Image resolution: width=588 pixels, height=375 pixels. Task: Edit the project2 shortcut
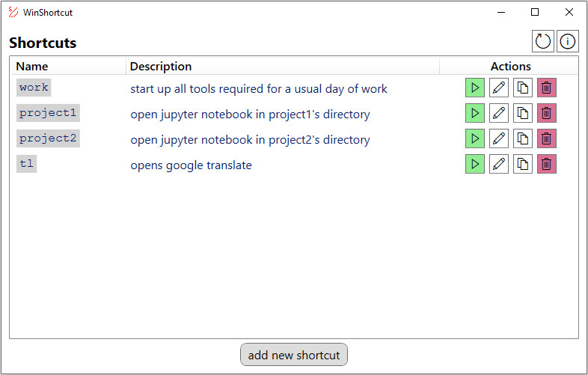[499, 139]
